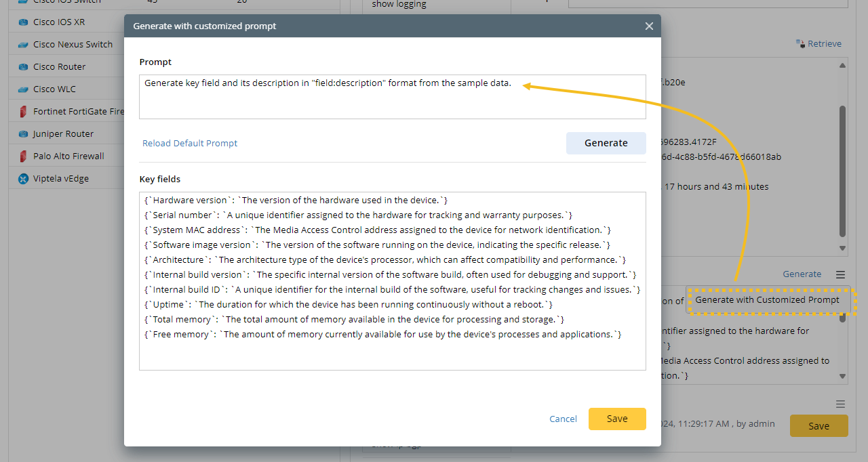Click the Cisco Nexus Switch icon

(x=23, y=45)
